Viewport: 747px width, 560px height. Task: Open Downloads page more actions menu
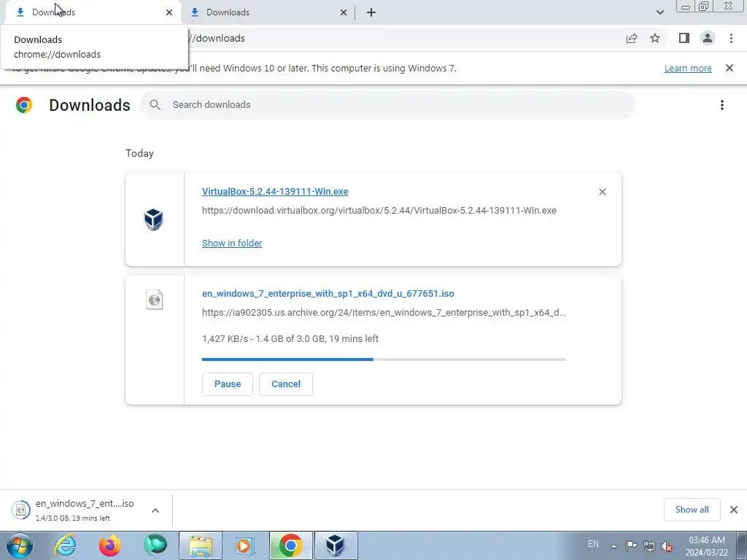pos(722,105)
